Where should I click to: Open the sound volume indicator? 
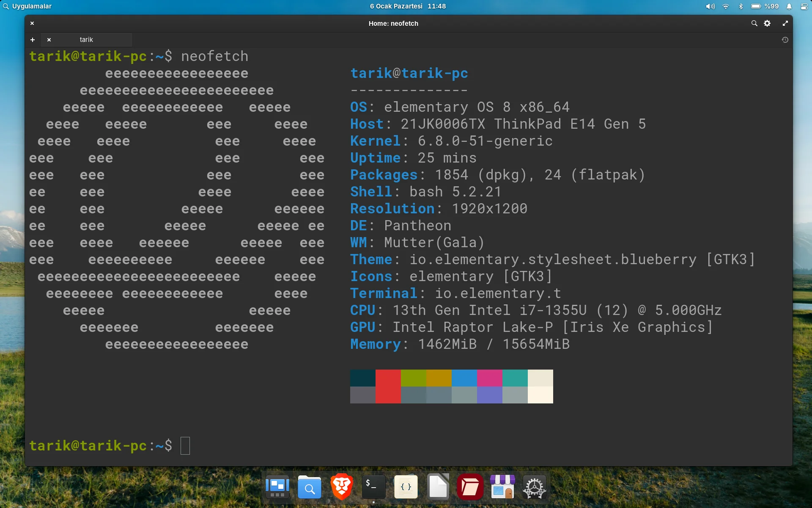coord(710,6)
